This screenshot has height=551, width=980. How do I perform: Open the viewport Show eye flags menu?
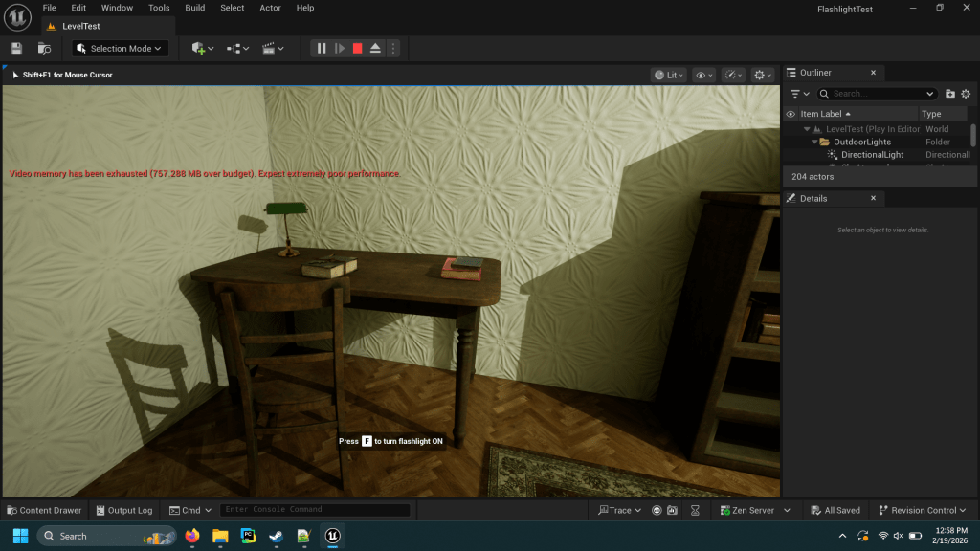click(703, 75)
